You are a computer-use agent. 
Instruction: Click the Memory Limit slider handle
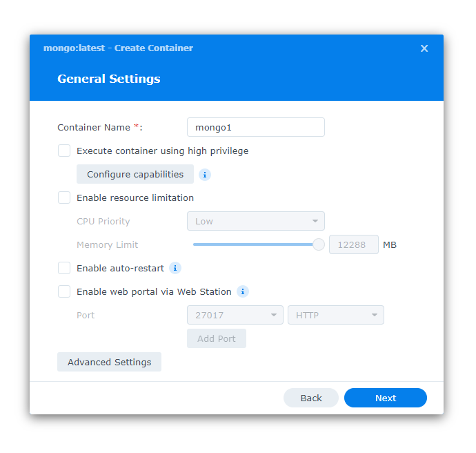pos(319,244)
